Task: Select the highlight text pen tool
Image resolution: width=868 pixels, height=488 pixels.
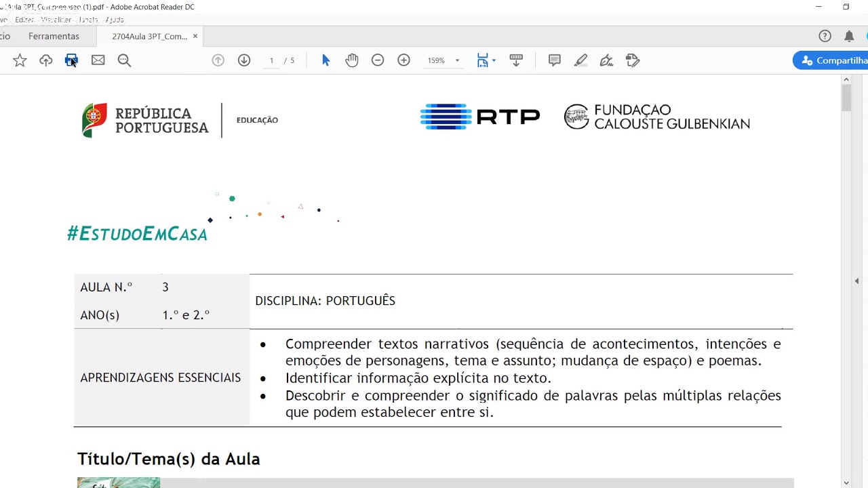Action: tap(580, 60)
